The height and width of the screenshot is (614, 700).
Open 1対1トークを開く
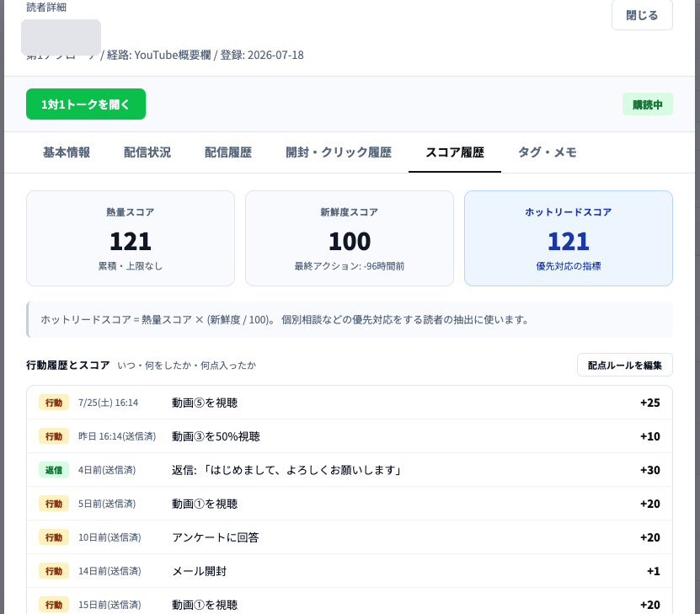pyautogui.click(x=86, y=104)
